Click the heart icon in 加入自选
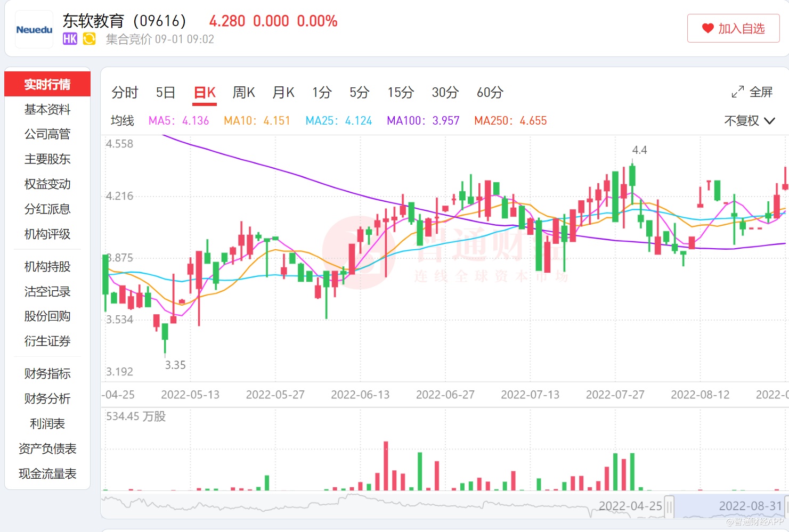Viewport: 789px width, 532px height. 707,28
